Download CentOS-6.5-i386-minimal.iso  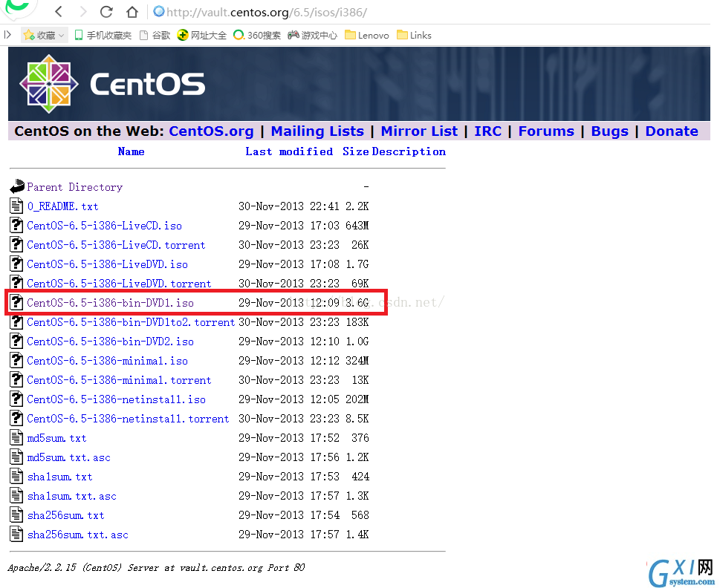[x=108, y=361]
